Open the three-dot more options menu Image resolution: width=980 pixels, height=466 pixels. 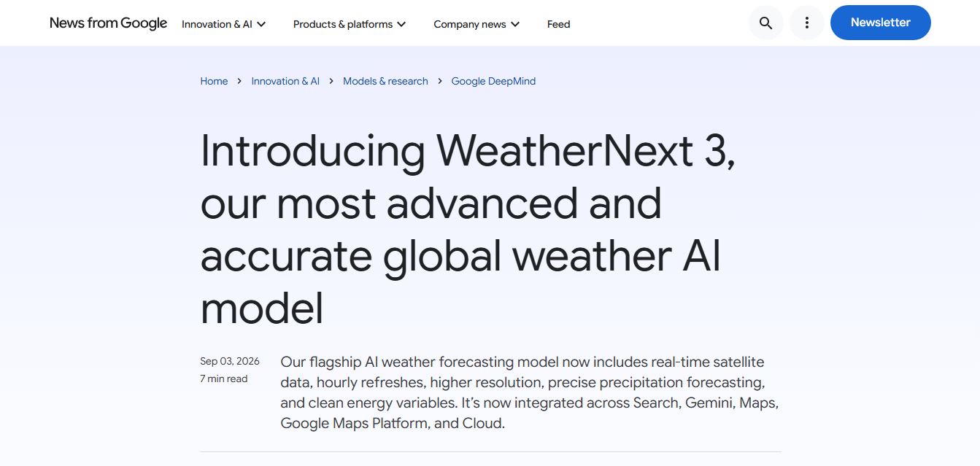tap(806, 23)
